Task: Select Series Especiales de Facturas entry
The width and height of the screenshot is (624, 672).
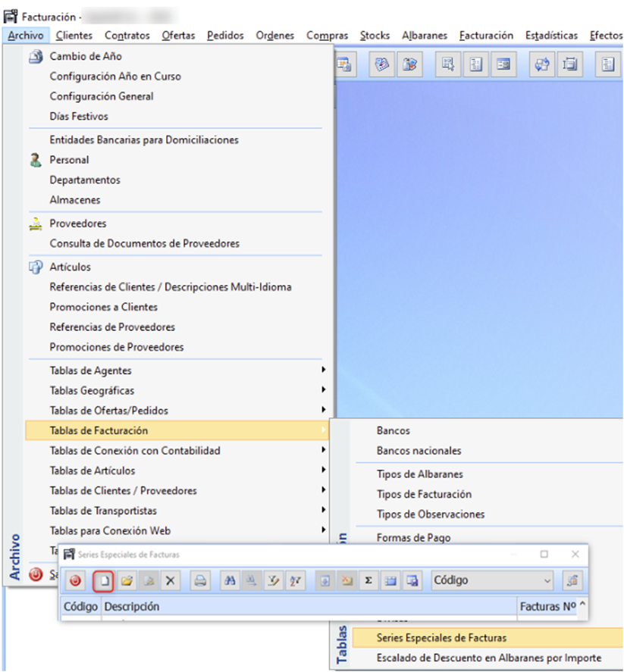Action: click(x=441, y=638)
